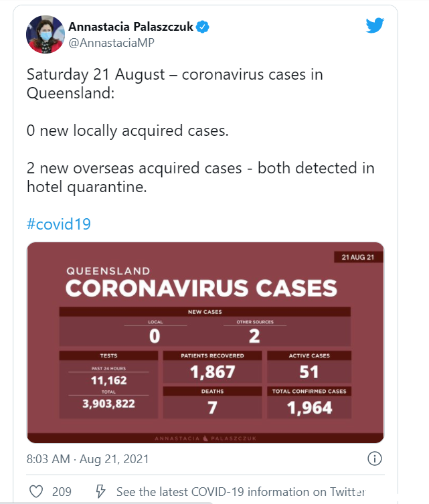Click the Twitter bird logo
429x504 pixels.
pos(375,25)
